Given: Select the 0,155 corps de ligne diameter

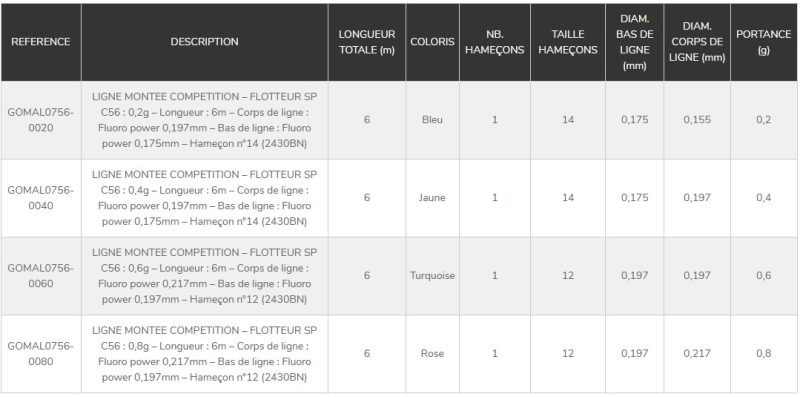Looking at the screenshot, I should [697, 120].
